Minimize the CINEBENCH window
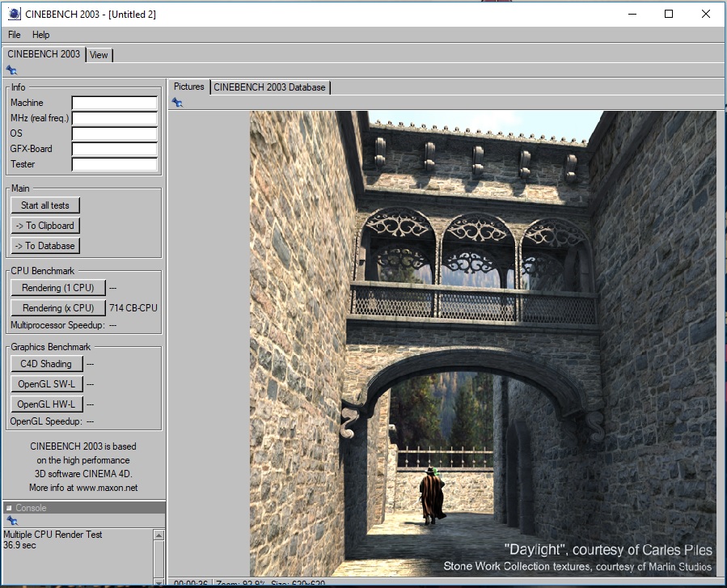This screenshot has width=727, height=588. click(632, 14)
